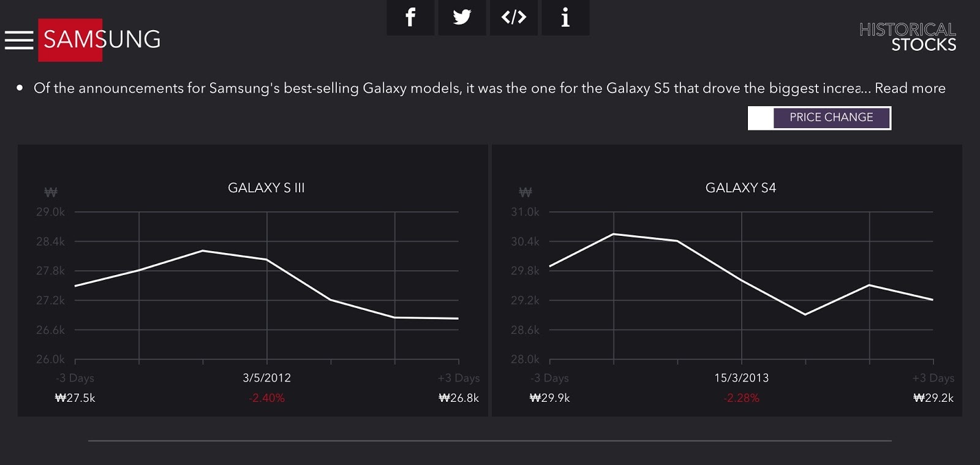Open the hamburger navigation menu
The width and height of the screenshot is (980, 465).
click(x=19, y=40)
